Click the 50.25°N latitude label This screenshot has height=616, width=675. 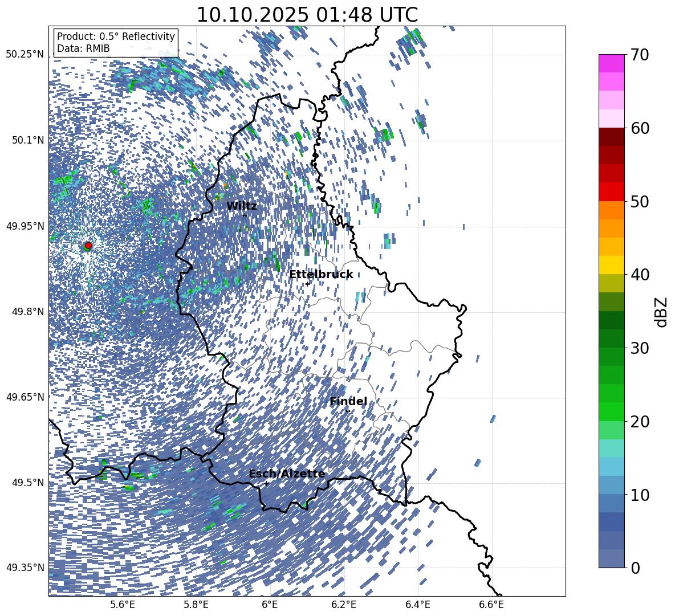point(25,55)
